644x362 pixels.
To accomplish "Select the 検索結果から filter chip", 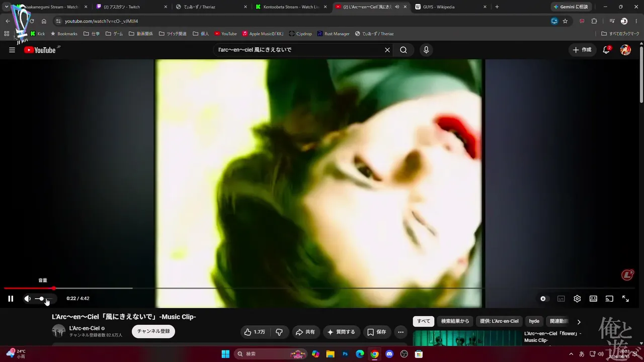I will coord(455,321).
